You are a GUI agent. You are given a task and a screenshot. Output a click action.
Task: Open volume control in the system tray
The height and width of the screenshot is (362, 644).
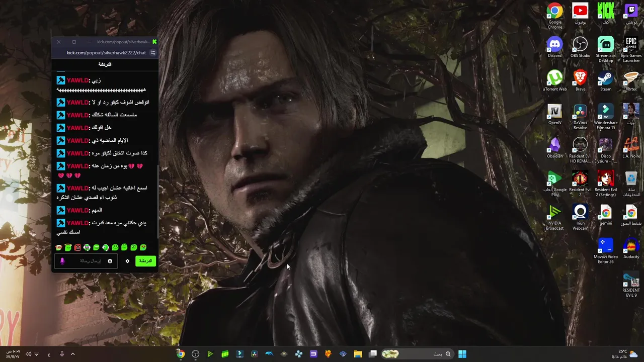click(x=28, y=354)
